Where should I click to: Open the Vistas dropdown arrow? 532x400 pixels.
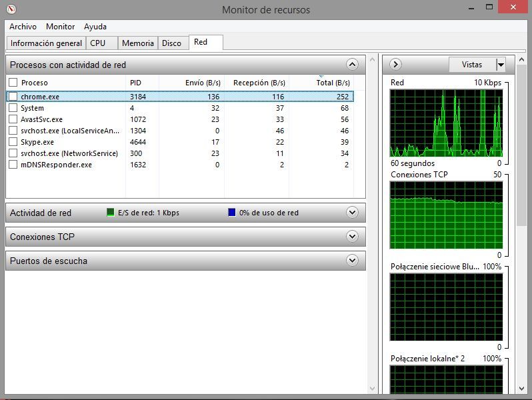(x=501, y=65)
